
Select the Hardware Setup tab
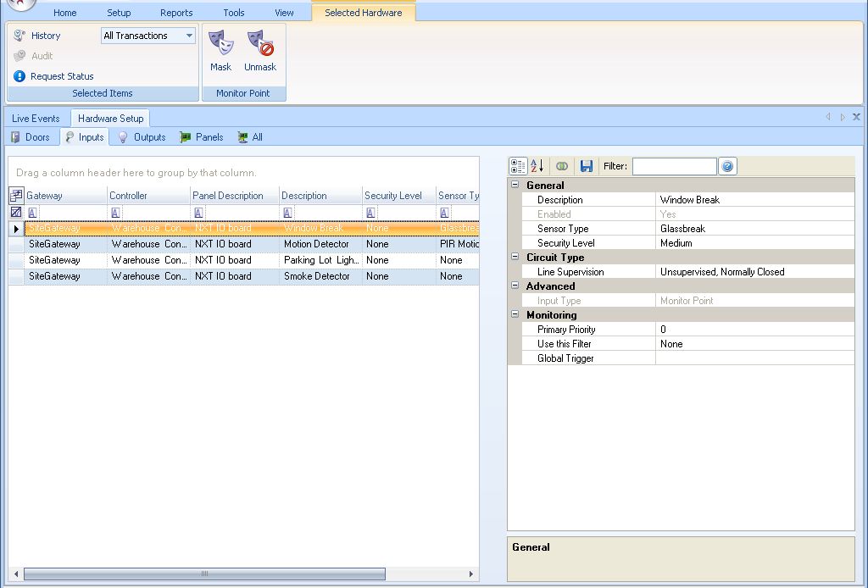(110, 119)
